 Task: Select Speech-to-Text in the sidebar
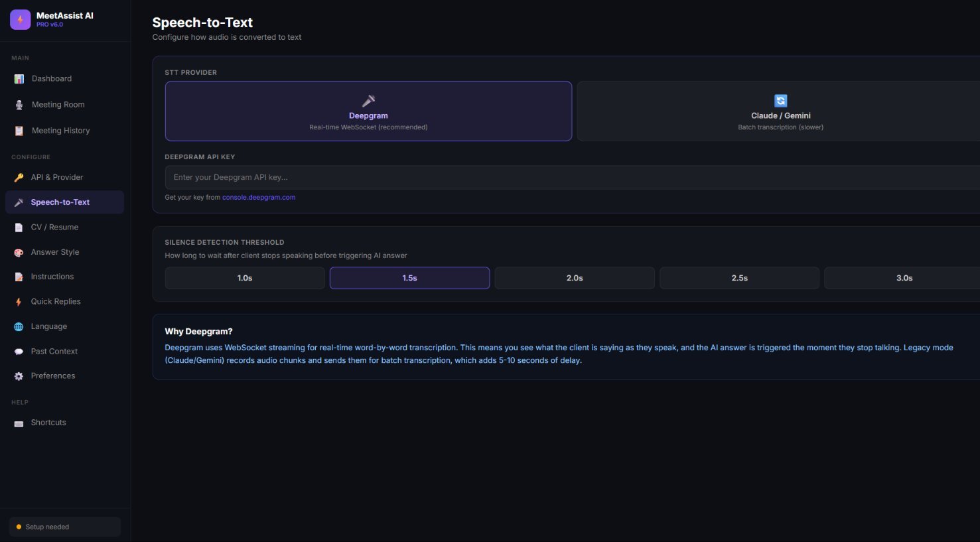point(65,202)
